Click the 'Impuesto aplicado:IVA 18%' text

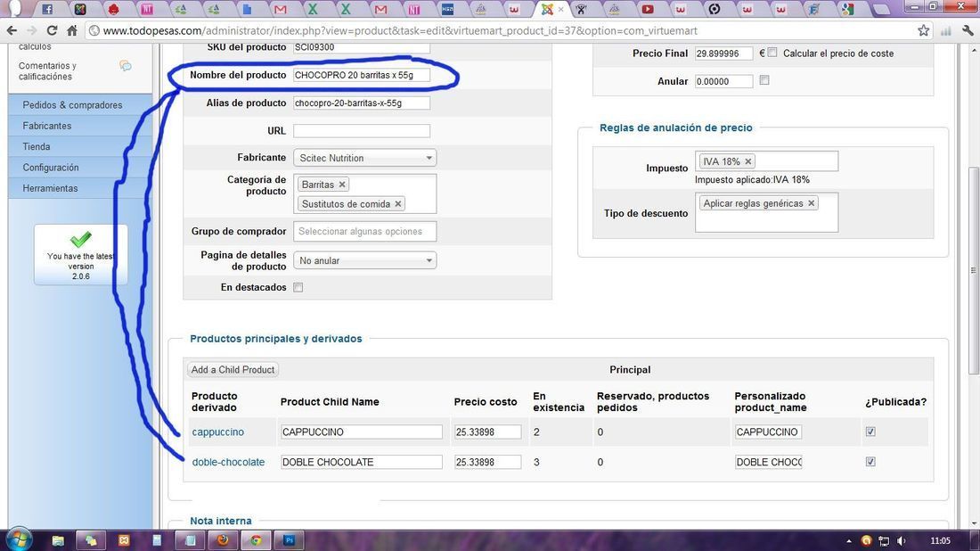(752, 179)
